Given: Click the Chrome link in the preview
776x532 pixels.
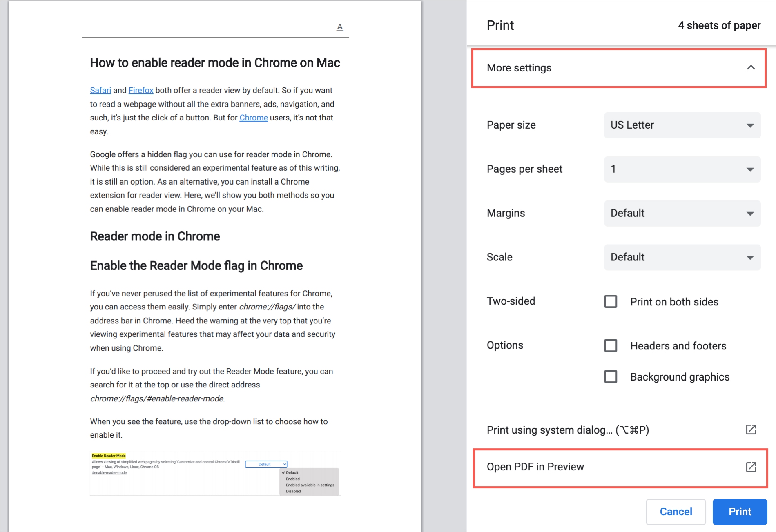Looking at the screenshot, I should pyautogui.click(x=253, y=118).
